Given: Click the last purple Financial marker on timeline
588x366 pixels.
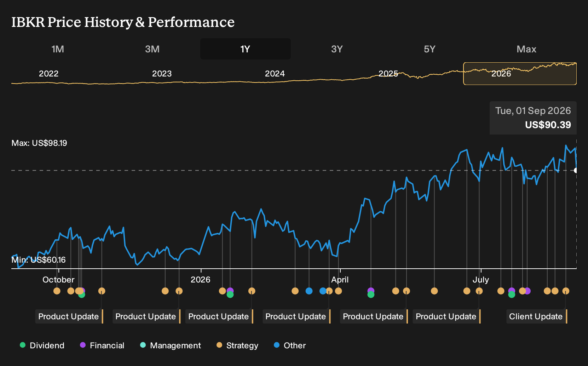Looking at the screenshot, I should [x=528, y=291].
